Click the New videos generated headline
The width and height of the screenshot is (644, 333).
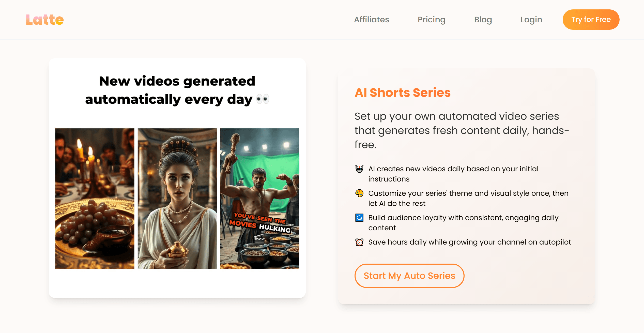click(x=177, y=90)
